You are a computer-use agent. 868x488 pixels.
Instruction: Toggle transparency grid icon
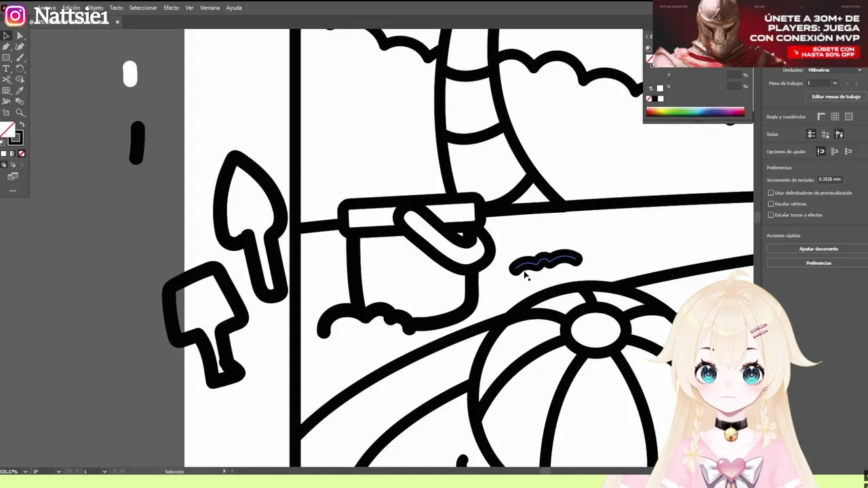point(849,117)
